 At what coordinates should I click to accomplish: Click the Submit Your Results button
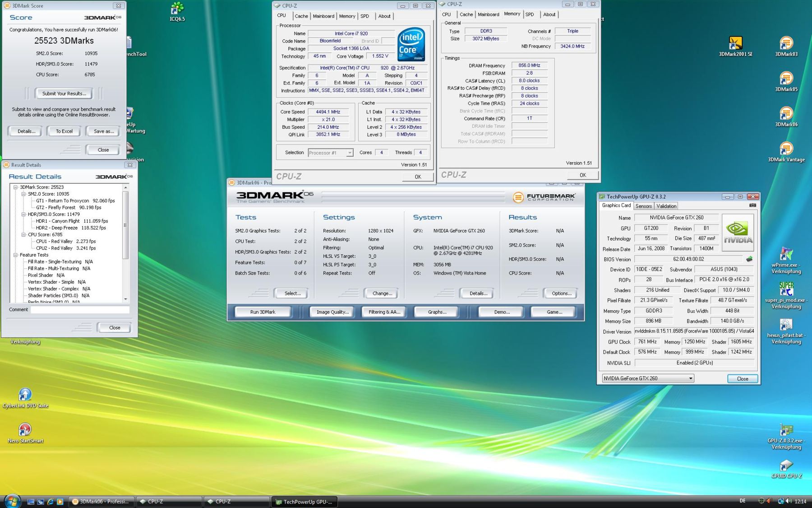click(x=64, y=93)
